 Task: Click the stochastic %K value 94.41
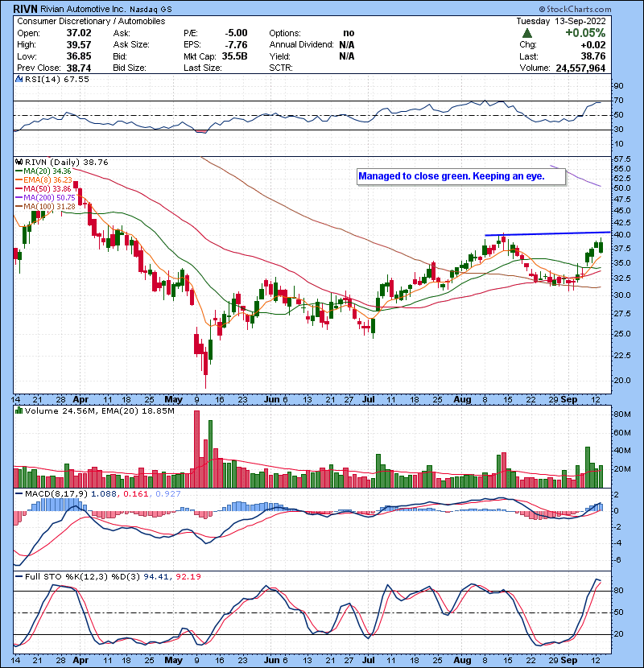[x=156, y=577]
